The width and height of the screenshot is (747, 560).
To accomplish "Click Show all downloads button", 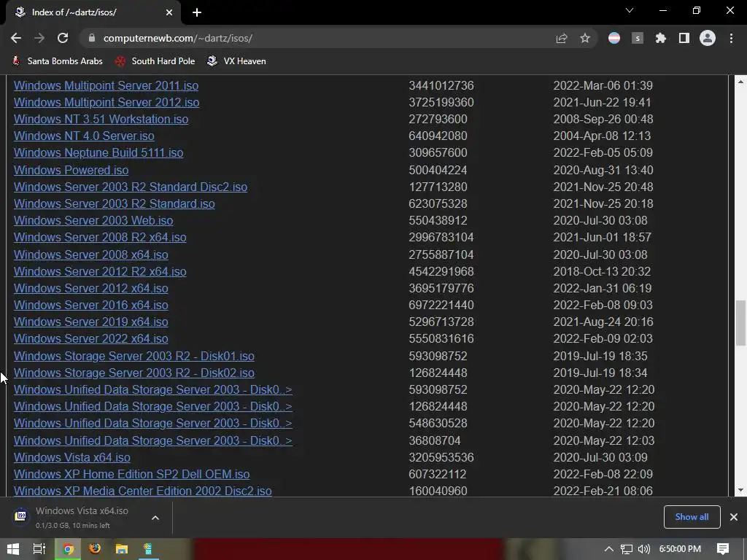I will (692, 517).
